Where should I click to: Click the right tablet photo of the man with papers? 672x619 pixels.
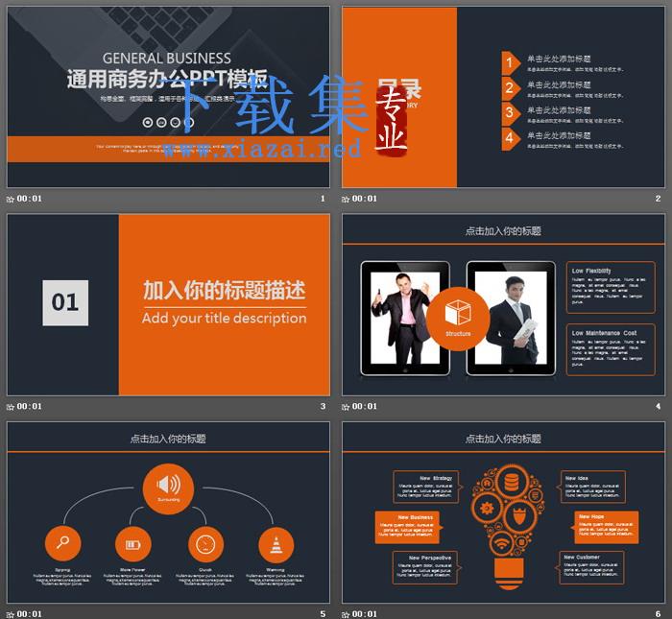[511, 319]
